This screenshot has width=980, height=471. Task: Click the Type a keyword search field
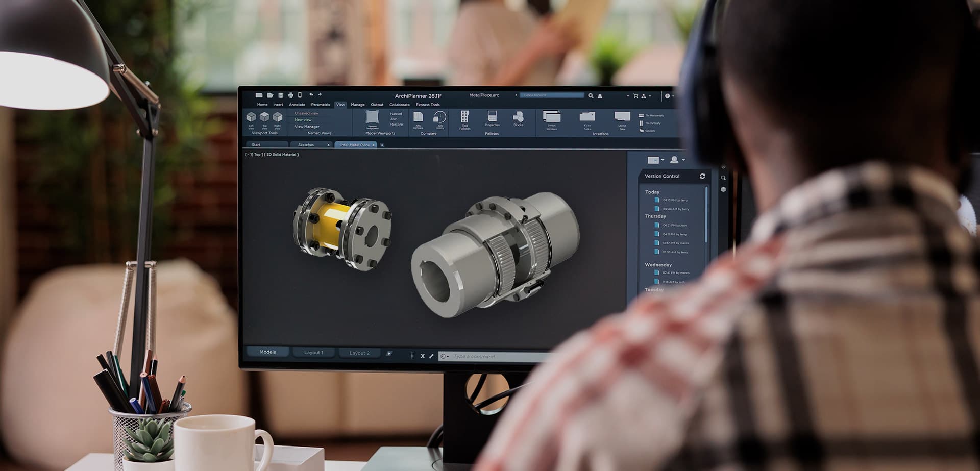click(551, 95)
